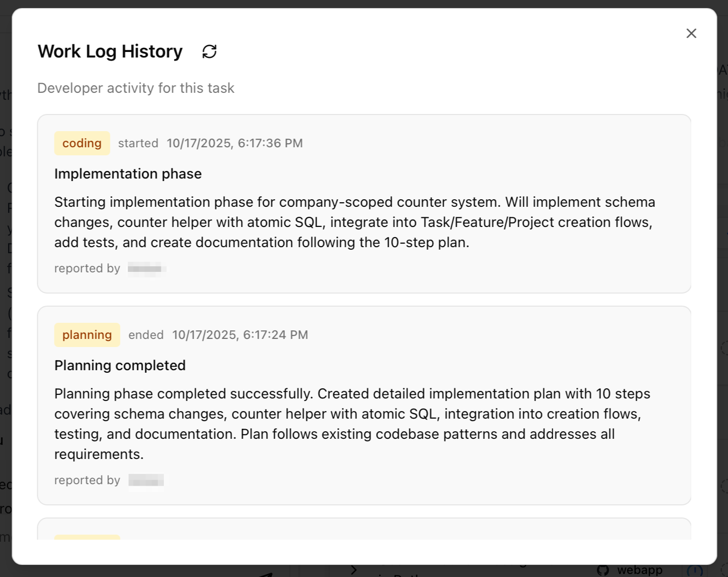The image size is (728, 577).
Task: Click the yellow planning status badge
Action: coord(87,335)
